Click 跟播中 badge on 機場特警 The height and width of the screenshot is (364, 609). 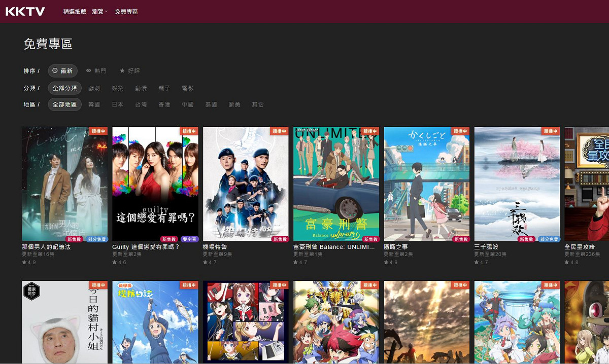[x=279, y=131]
